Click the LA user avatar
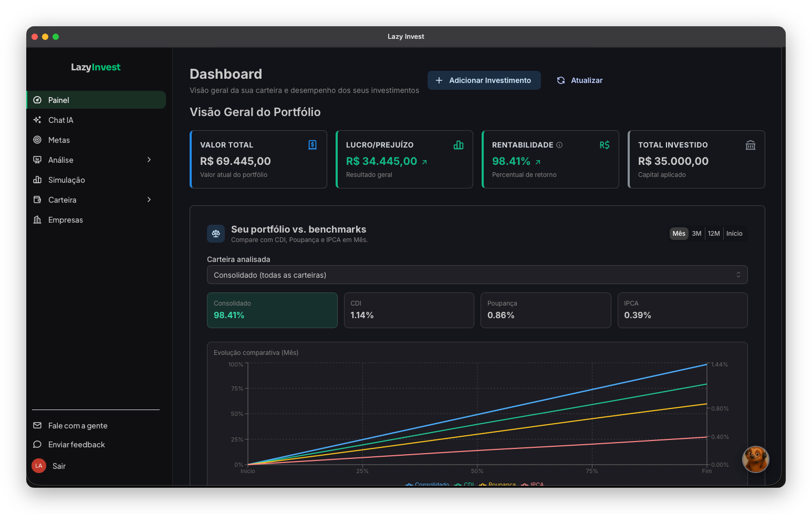Viewport: 812px width, 514px height. 39,466
